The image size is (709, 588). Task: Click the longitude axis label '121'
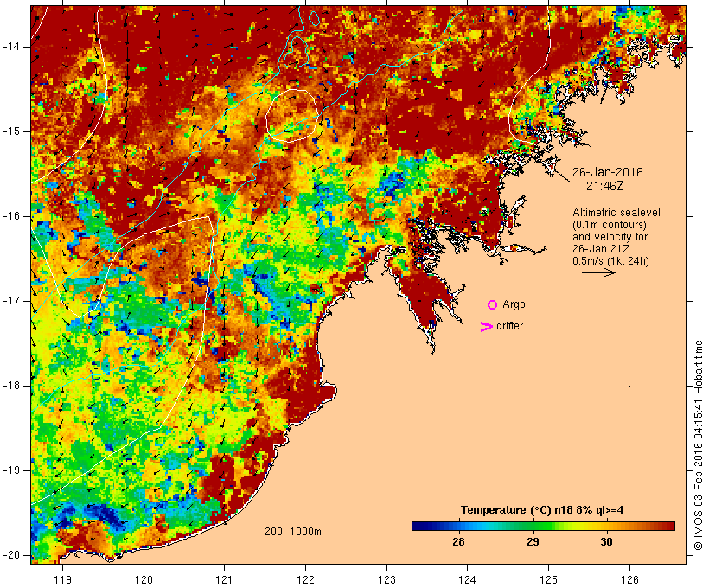[224, 579]
